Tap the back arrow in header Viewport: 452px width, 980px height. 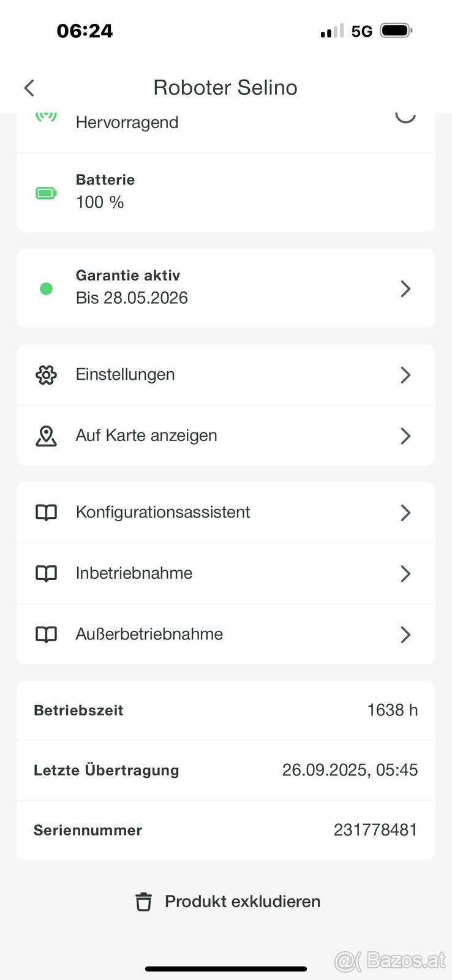click(x=29, y=88)
